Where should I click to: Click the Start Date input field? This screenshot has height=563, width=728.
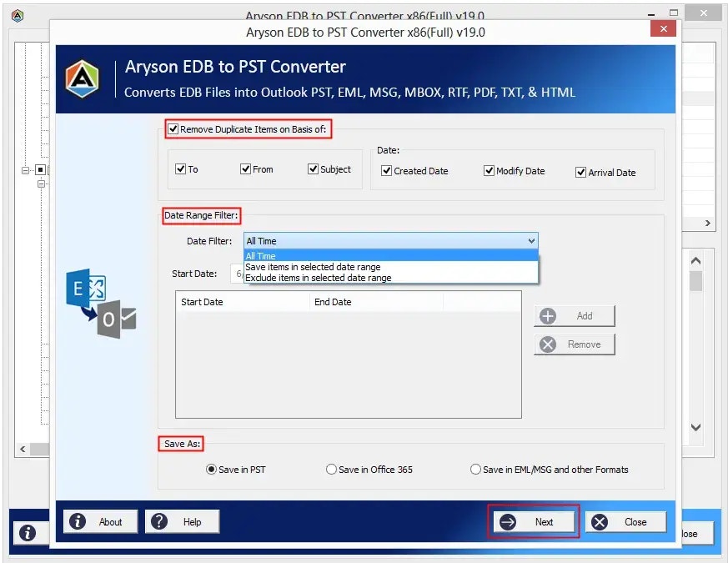[x=238, y=274]
